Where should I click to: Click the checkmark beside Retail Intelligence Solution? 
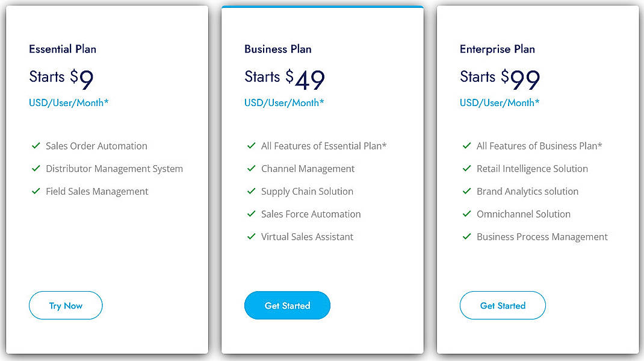point(467,169)
